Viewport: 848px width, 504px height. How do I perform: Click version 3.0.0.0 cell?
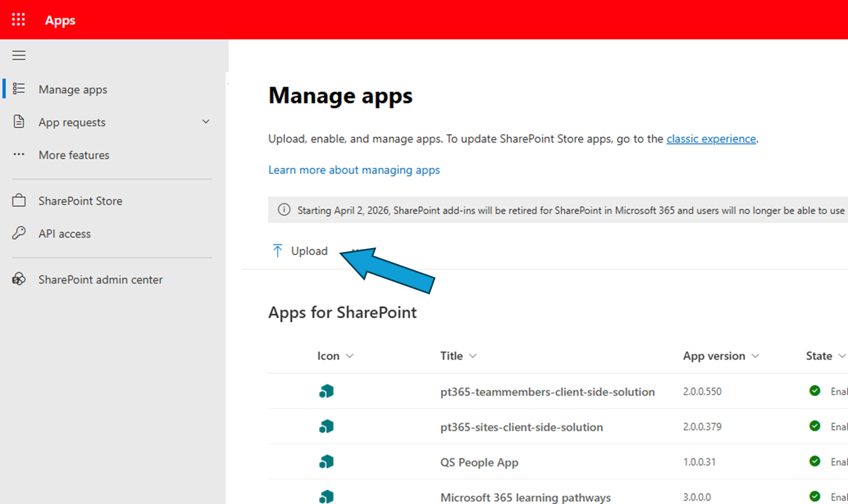point(697,497)
